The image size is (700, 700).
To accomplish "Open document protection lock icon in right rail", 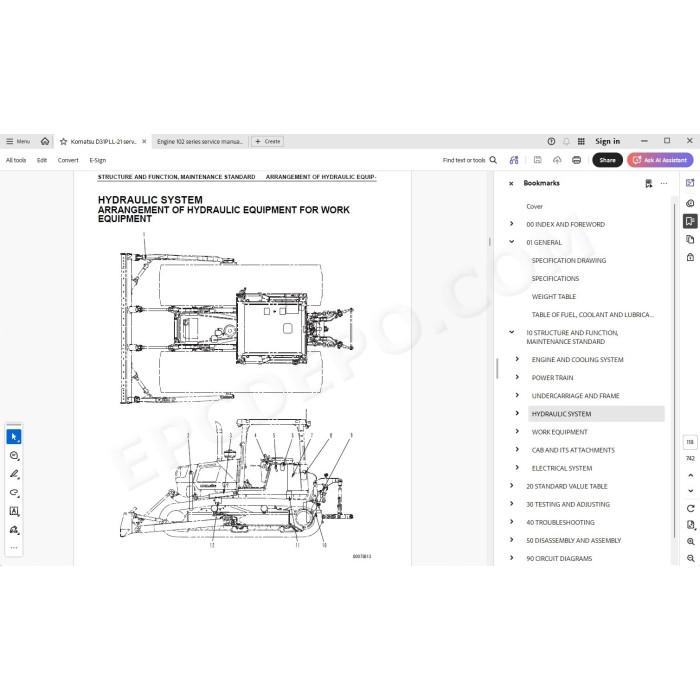I will click(690, 257).
